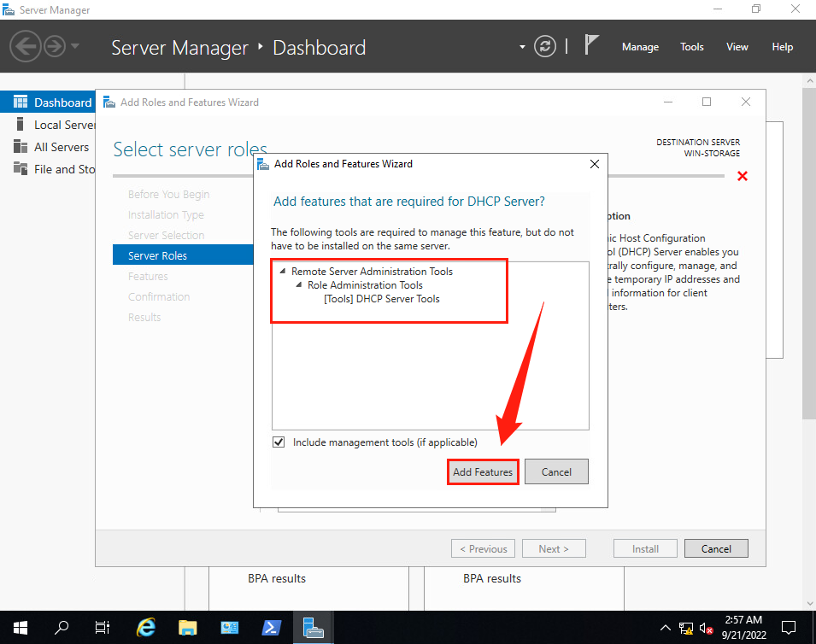The width and height of the screenshot is (816, 644).
Task: Collapse the Remote Server Administration Tools node
Action: [283, 271]
